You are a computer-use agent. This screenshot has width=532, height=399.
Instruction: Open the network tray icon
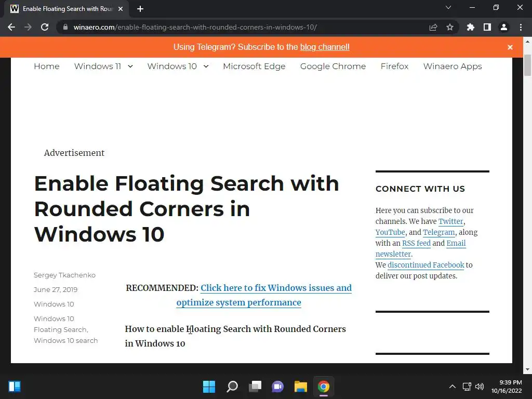point(467,387)
